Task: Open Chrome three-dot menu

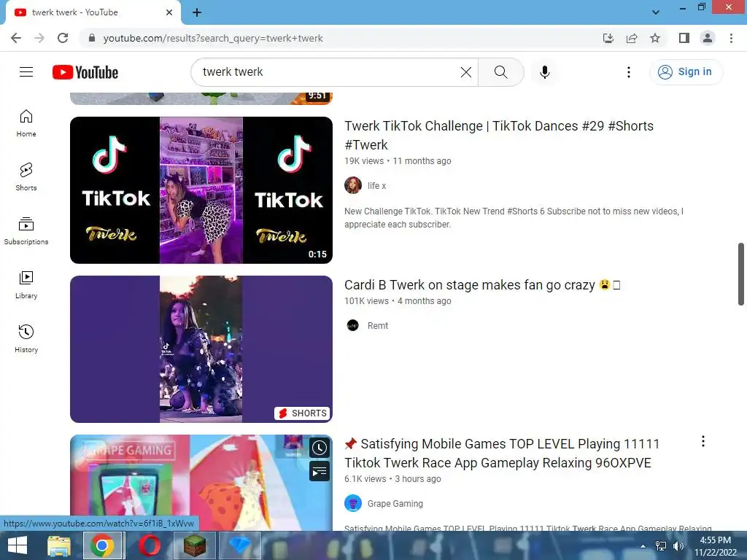Action: pos(731,38)
